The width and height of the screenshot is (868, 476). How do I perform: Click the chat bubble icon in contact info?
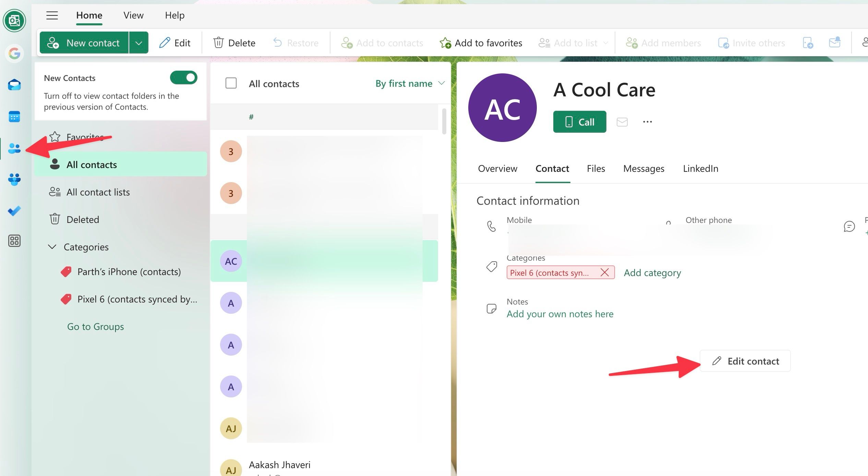tap(849, 226)
